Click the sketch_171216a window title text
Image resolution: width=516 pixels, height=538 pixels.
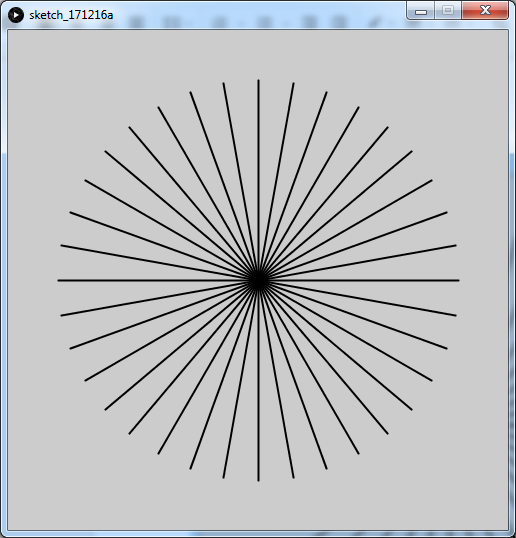(x=71, y=15)
